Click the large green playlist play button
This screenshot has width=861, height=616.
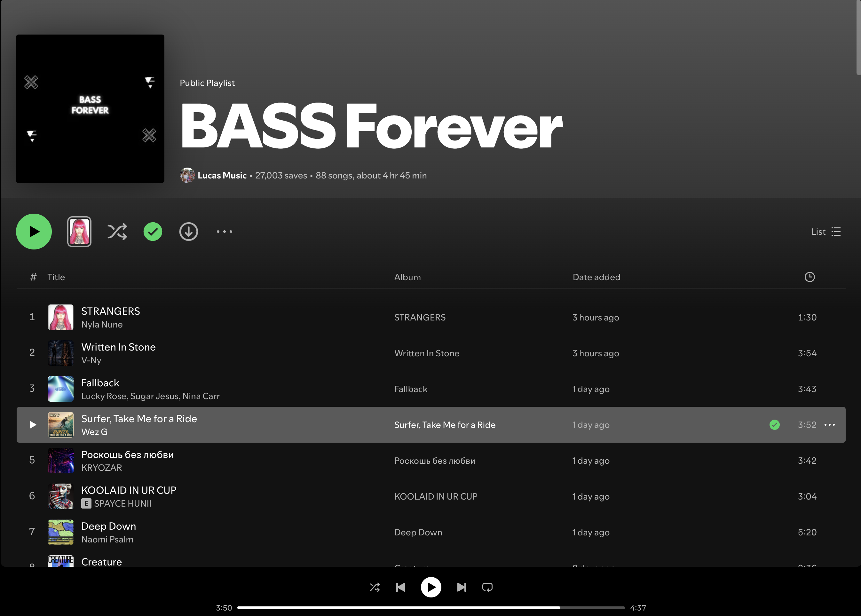tap(34, 231)
